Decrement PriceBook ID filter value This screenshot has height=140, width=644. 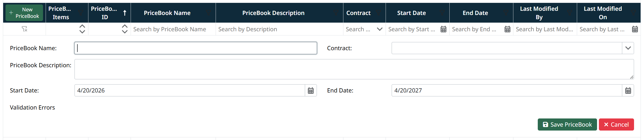coord(125,32)
